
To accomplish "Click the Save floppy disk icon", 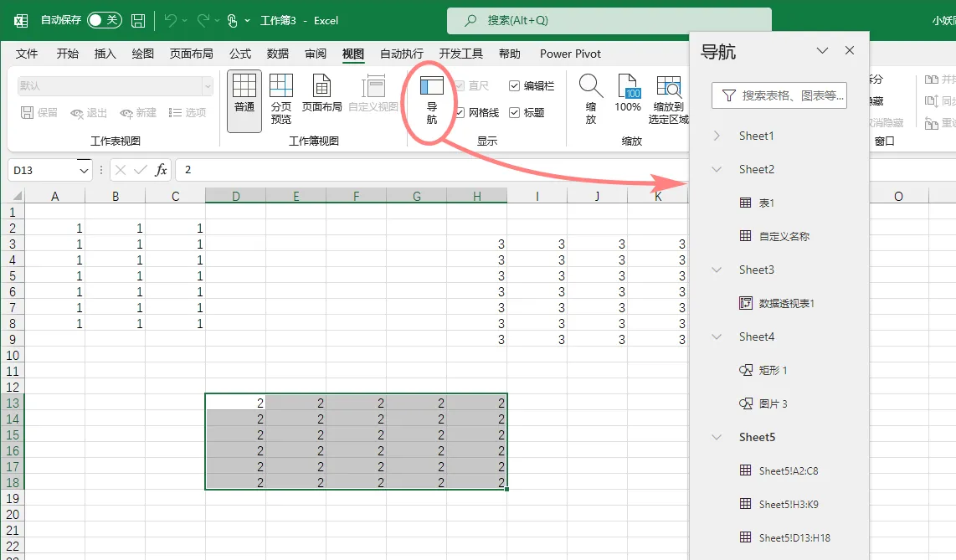I will (x=138, y=21).
